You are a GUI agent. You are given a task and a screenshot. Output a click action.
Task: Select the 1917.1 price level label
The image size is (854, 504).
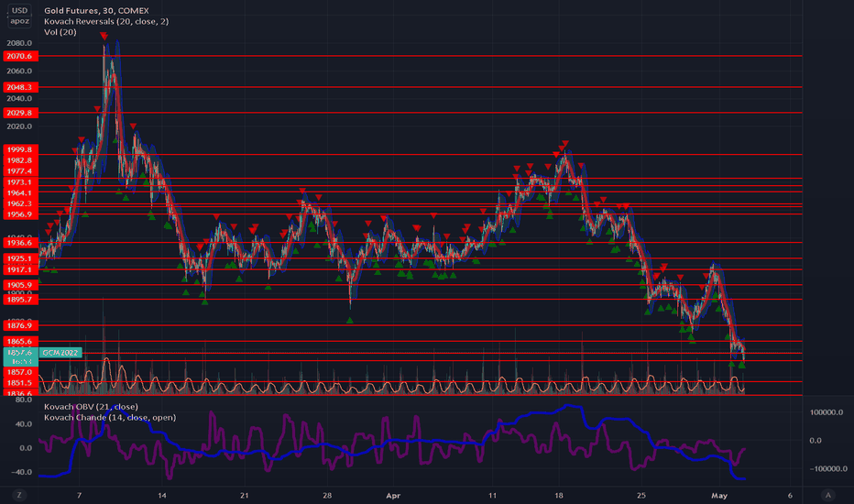coord(19,269)
